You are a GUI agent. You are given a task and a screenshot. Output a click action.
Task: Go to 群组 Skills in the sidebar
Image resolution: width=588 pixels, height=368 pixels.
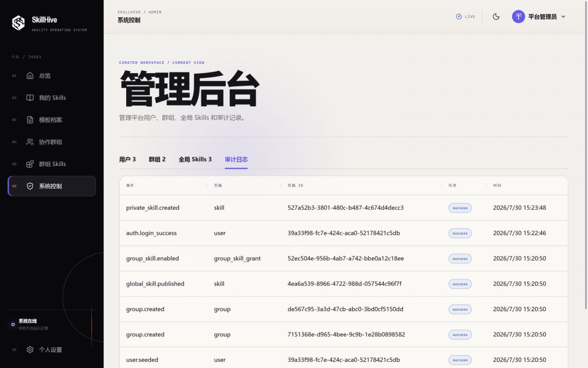coord(52,164)
